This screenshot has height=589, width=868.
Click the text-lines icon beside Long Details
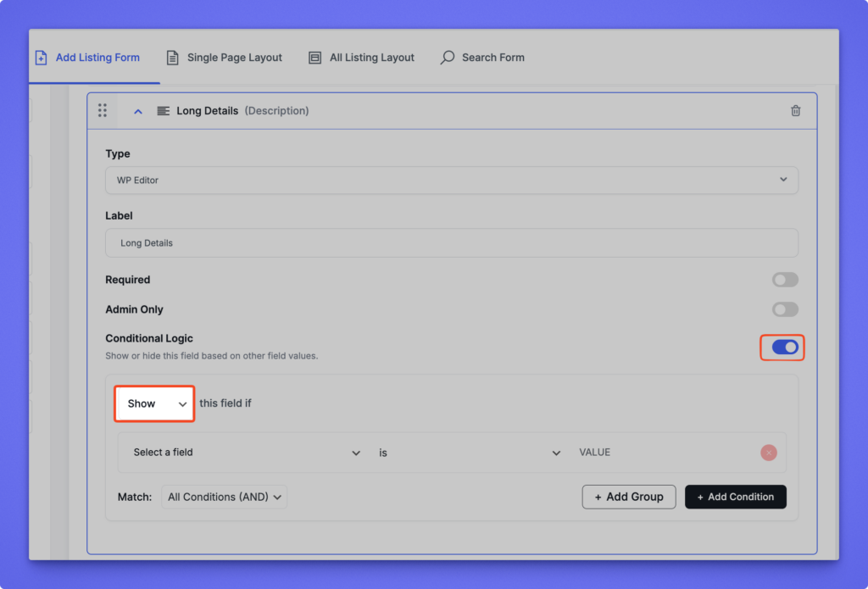(164, 111)
